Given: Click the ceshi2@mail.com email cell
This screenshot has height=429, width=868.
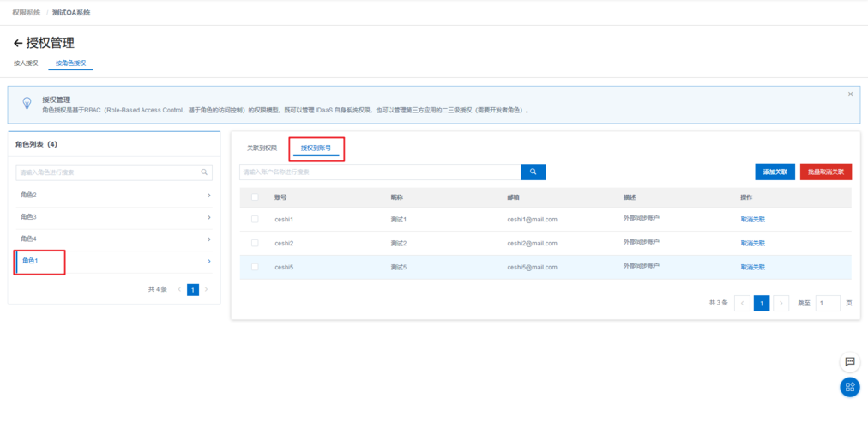Looking at the screenshot, I should click(532, 243).
